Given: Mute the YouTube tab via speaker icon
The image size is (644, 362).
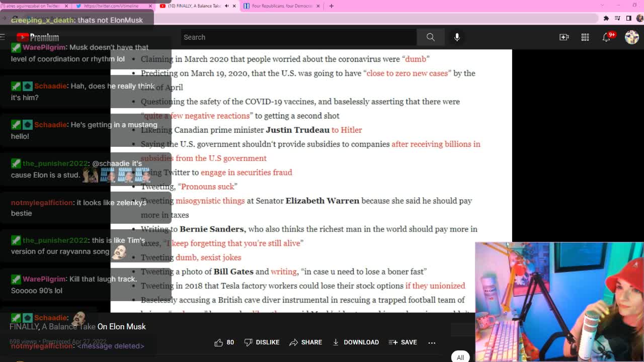Looking at the screenshot, I should pyautogui.click(x=226, y=6).
